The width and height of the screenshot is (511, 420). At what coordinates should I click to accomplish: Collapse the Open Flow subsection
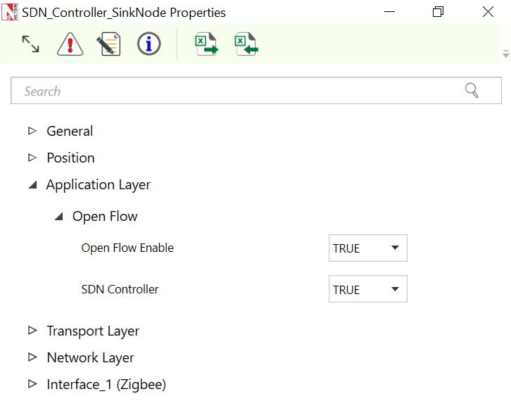click(x=59, y=217)
